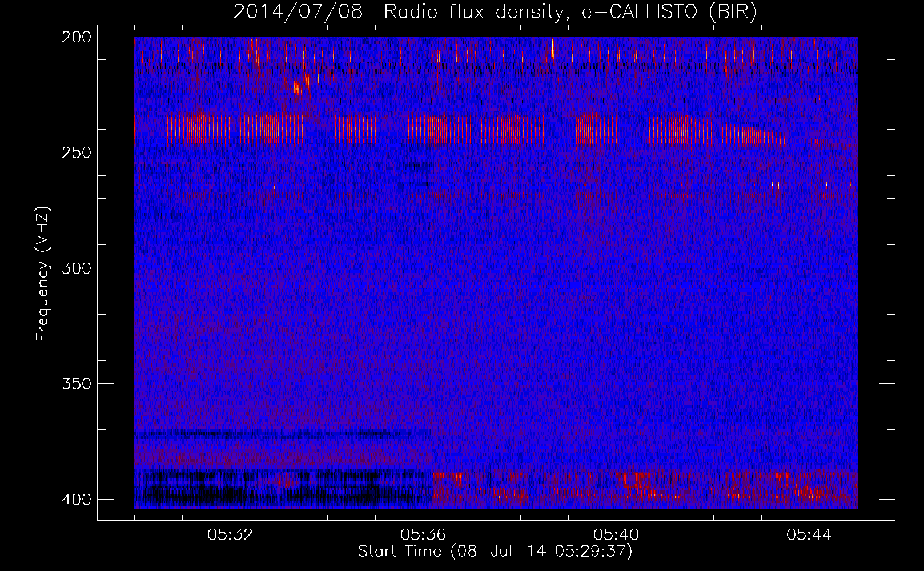The height and width of the screenshot is (571, 924).
Task: Click the 'Start Time (08-Jul-14 05:29:37)' label
Action: point(495,552)
